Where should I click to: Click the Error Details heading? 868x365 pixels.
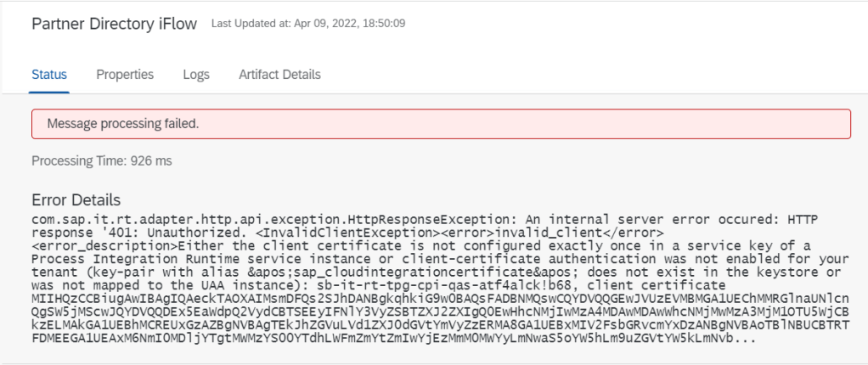[x=76, y=200]
